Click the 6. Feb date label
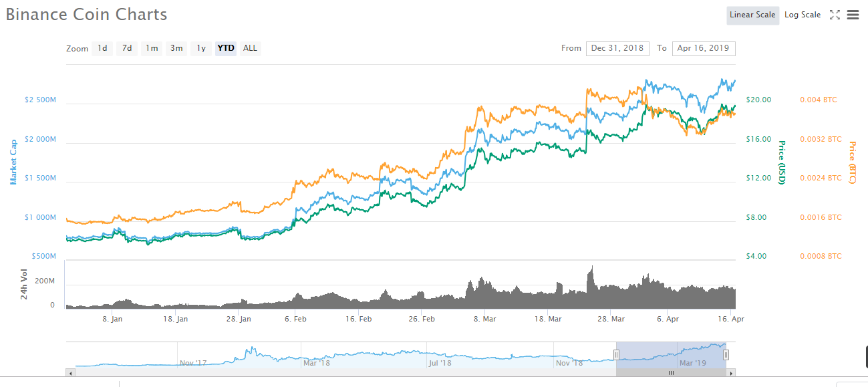The width and height of the screenshot is (868, 387). pyautogui.click(x=296, y=319)
